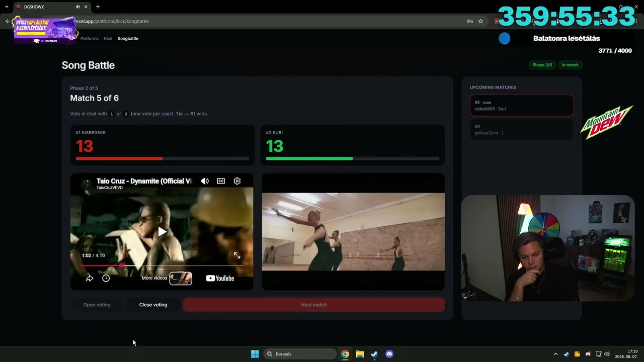Share the Taio Cruz video
The height and width of the screenshot is (362, 644).
click(90, 278)
